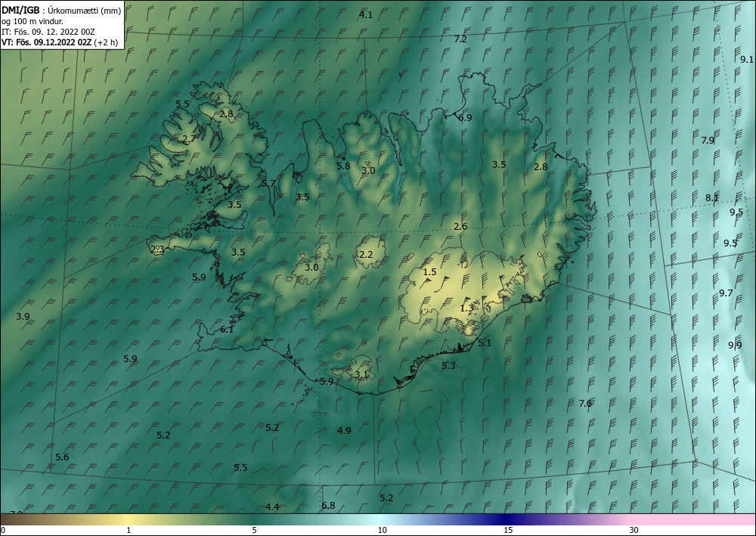Click the 0 label on the color scale
The height and width of the screenshot is (536, 756).
pos(3,531)
